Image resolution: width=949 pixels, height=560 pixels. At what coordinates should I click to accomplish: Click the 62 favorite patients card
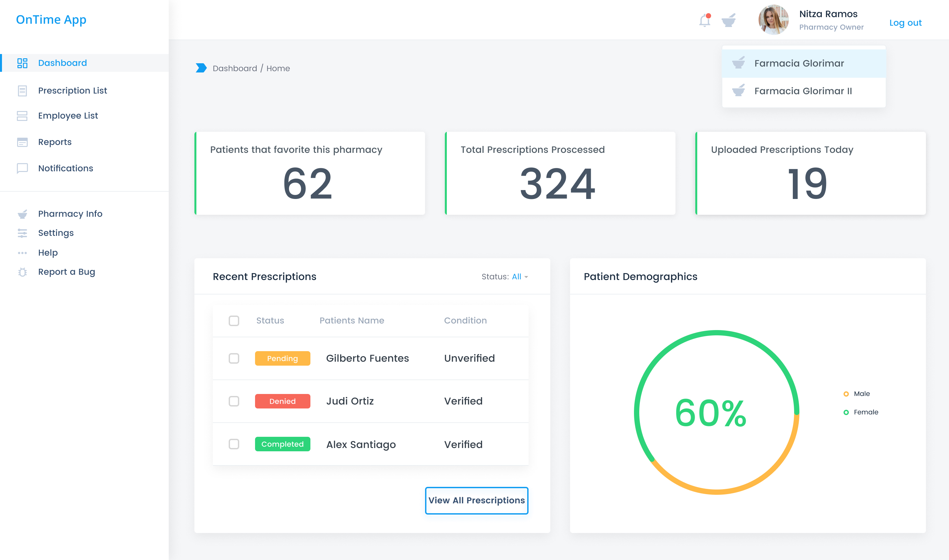(309, 173)
